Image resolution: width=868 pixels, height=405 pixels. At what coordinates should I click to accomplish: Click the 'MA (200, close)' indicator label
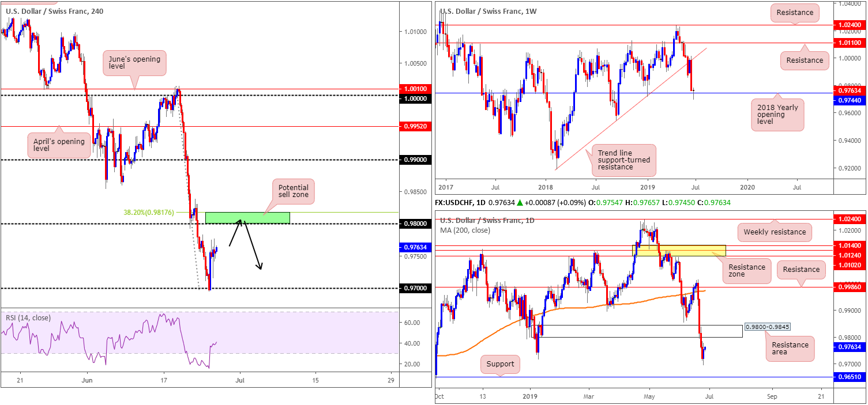pyautogui.click(x=465, y=231)
